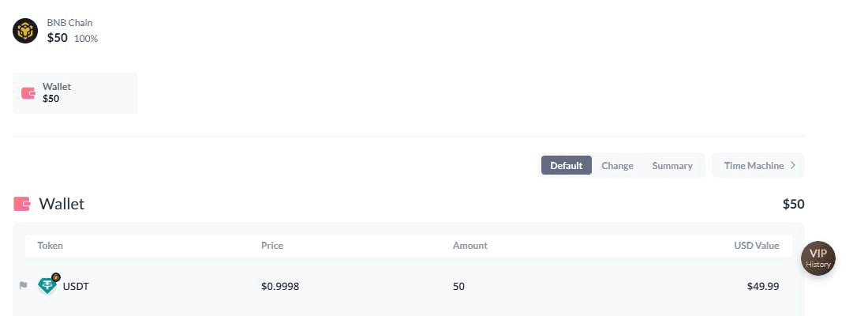Open the VIP History floating button
The image size is (868, 316).
point(818,258)
